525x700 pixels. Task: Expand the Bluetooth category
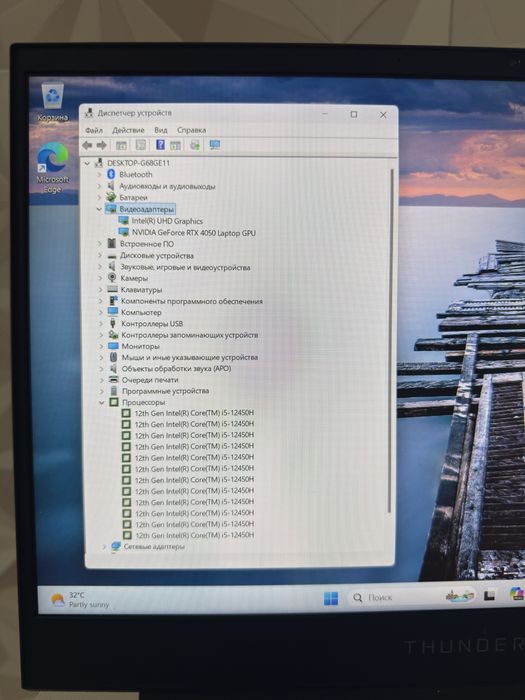100,175
